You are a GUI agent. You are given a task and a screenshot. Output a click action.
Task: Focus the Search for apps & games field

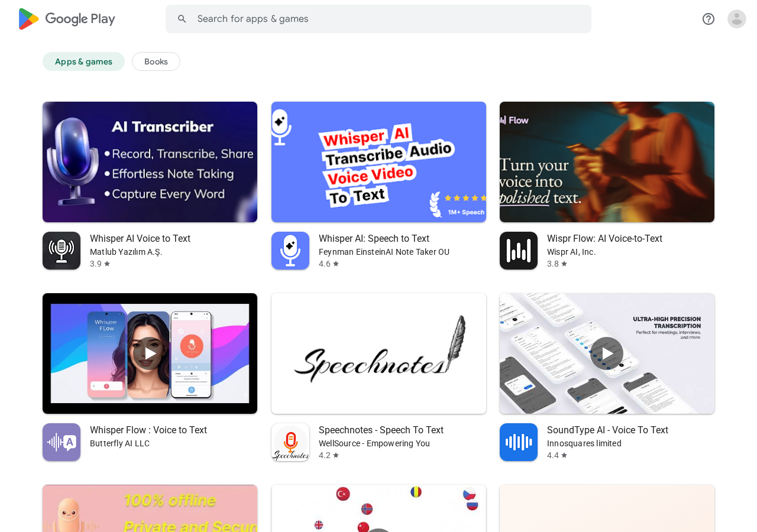[378, 19]
